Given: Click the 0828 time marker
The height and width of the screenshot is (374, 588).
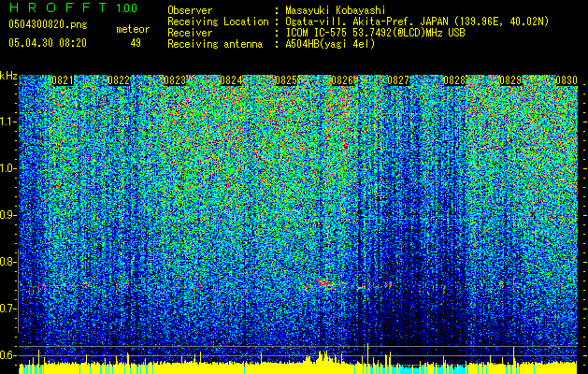Looking at the screenshot, I should click(x=454, y=80).
